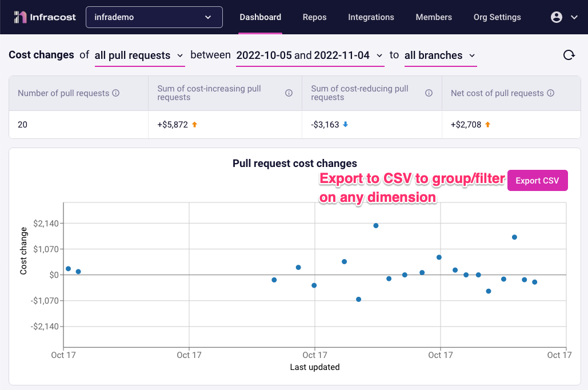Switch to the Repos tab
This screenshot has width=588, height=390.
(x=314, y=17)
